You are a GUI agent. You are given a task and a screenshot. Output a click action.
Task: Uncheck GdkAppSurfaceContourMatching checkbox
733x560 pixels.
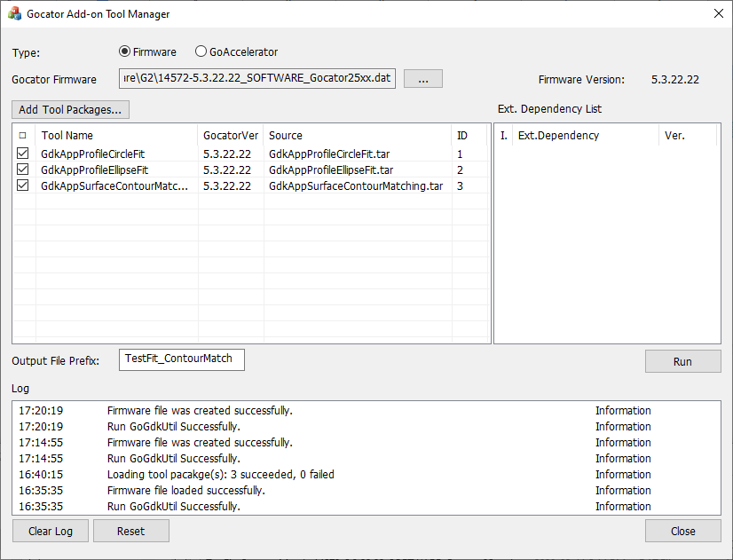click(22, 185)
